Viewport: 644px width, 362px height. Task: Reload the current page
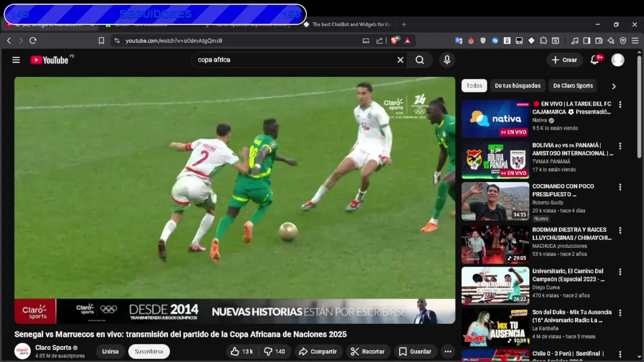[33, 41]
